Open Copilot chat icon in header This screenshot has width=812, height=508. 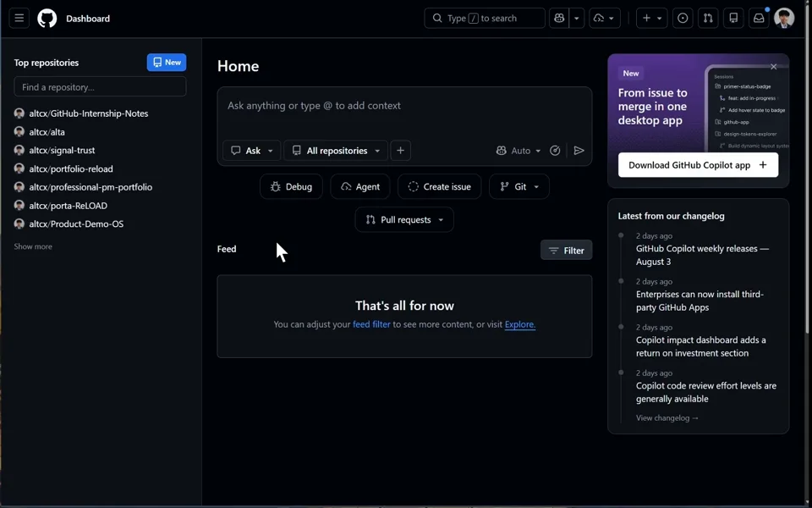pos(559,18)
